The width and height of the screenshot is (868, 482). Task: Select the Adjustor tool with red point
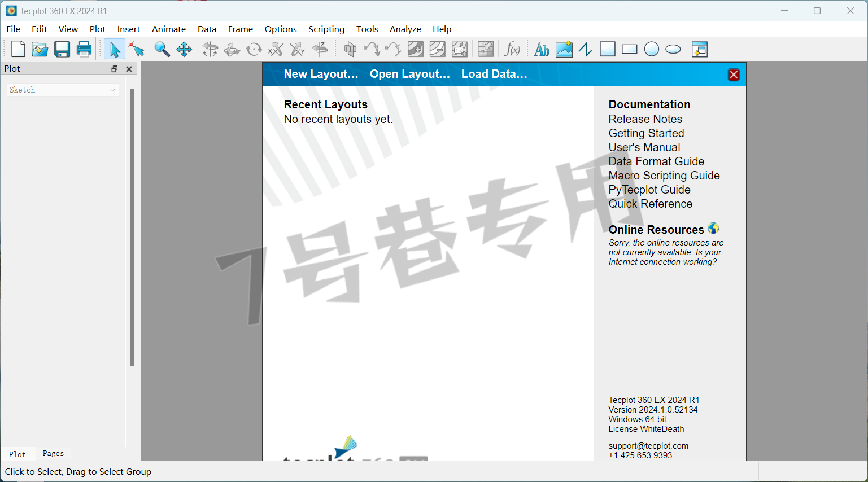pos(136,50)
